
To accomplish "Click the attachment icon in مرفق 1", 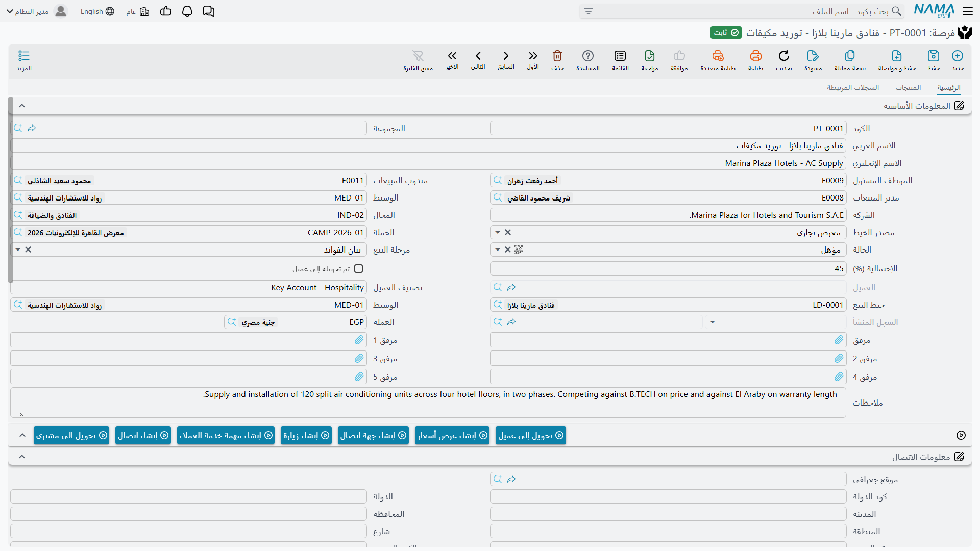I will [359, 340].
